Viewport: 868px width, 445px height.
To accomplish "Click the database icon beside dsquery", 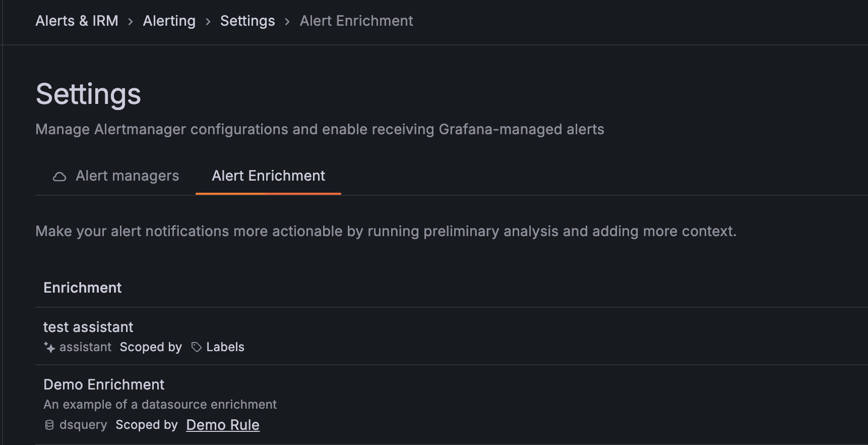I will [x=49, y=425].
